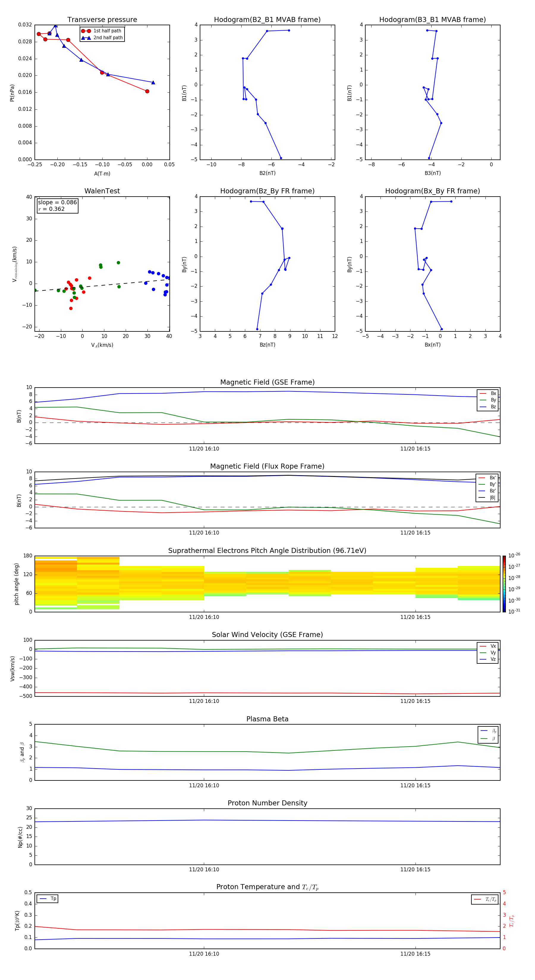Image resolution: width=535 pixels, height=980 pixels.
Task: Click the 'Vz' legend entry
Action: tap(488, 659)
